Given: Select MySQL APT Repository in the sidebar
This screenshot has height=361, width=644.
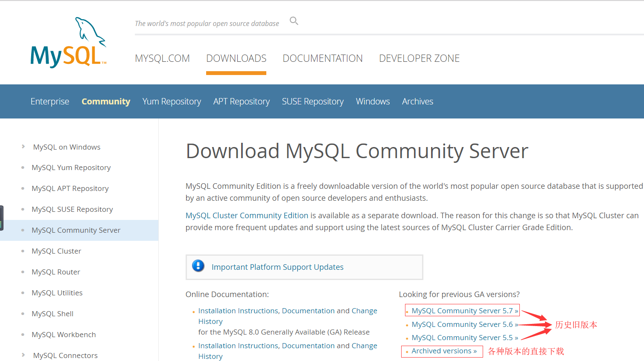Looking at the screenshot, I should pos(70,188).
